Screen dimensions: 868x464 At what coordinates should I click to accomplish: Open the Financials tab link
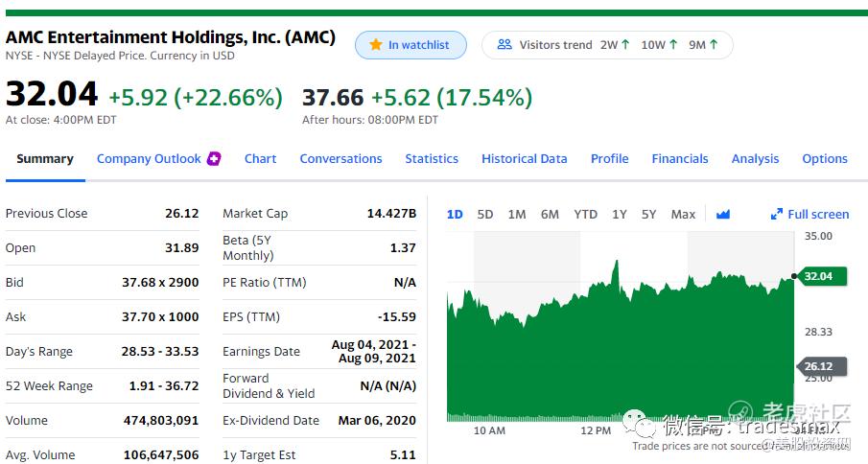(680, 159)
